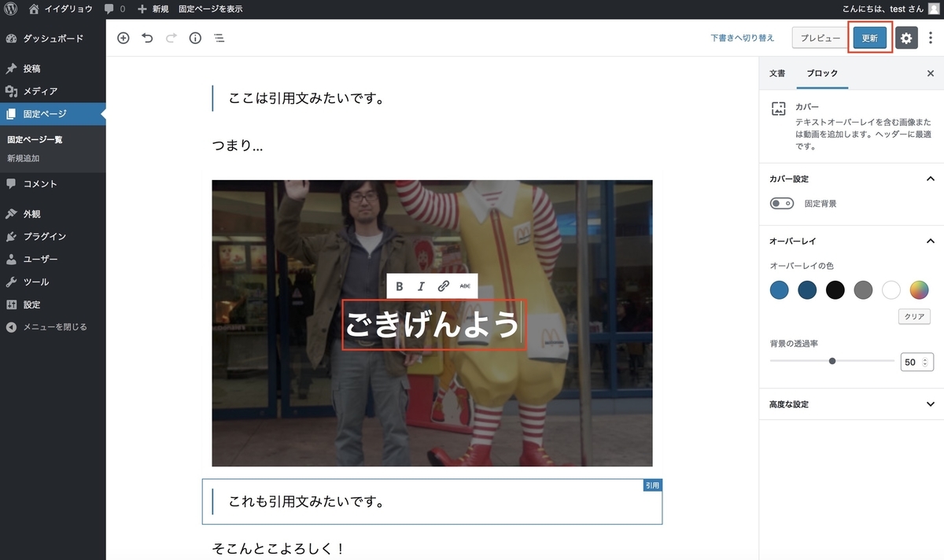Click paragraph そこんとこよろしく！
The image size is (944, 560).
pyautogui.click(x=279, y=548)
